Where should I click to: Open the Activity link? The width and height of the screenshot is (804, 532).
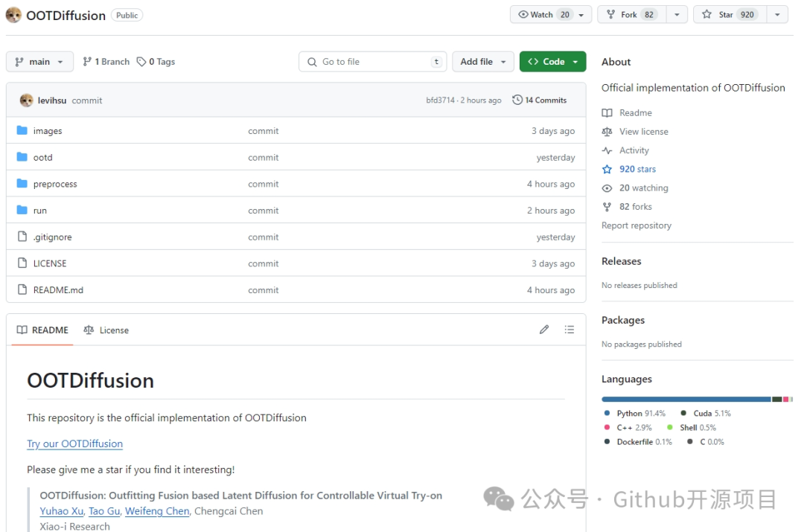(x=634, y=150)
